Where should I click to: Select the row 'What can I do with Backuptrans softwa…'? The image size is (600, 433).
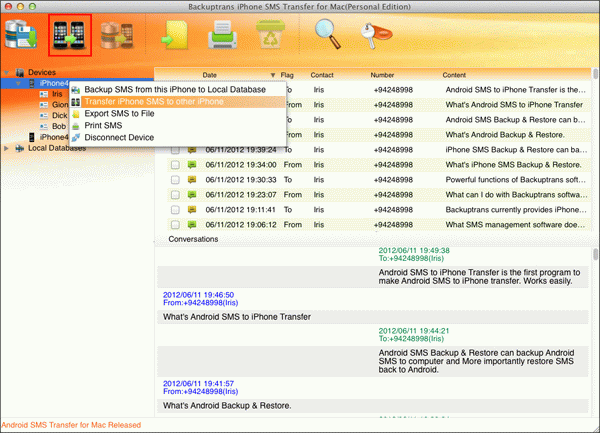[x=378, y=195]
